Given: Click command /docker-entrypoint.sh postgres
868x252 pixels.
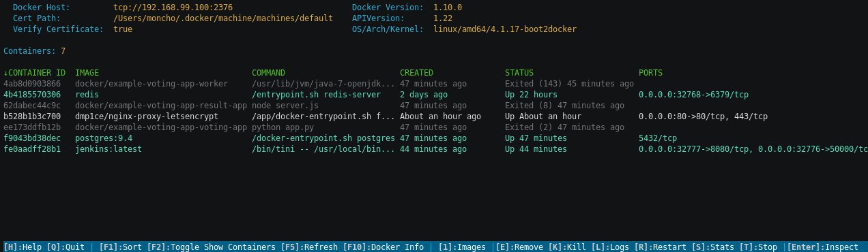Looking at the screenshot, I should pyautogui.click(x=323, y=138).
